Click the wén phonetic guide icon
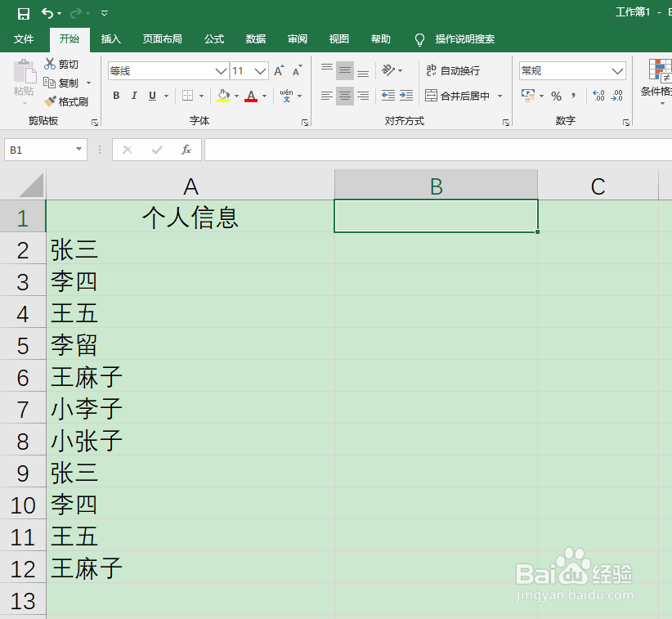672x619 pixels. pos(286,96)
